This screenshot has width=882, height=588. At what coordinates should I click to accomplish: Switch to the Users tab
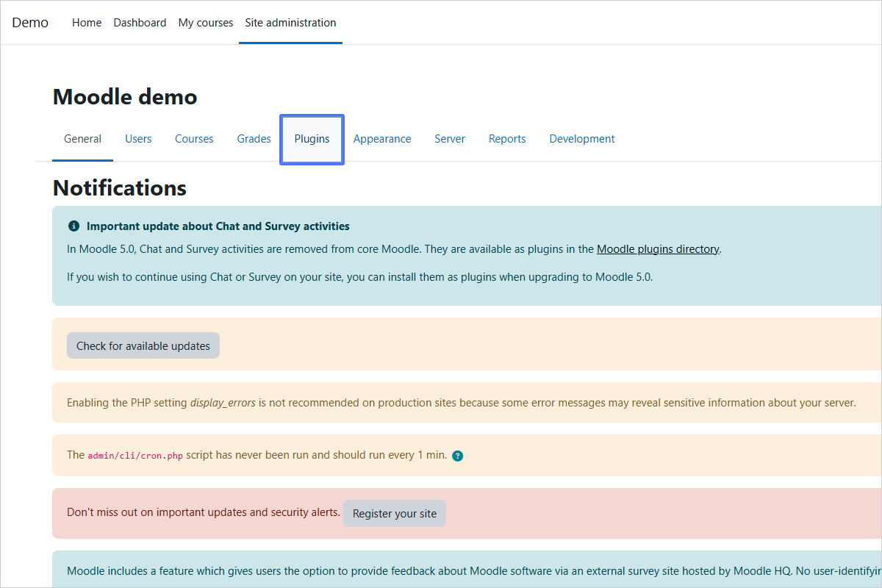pos(138,139)
